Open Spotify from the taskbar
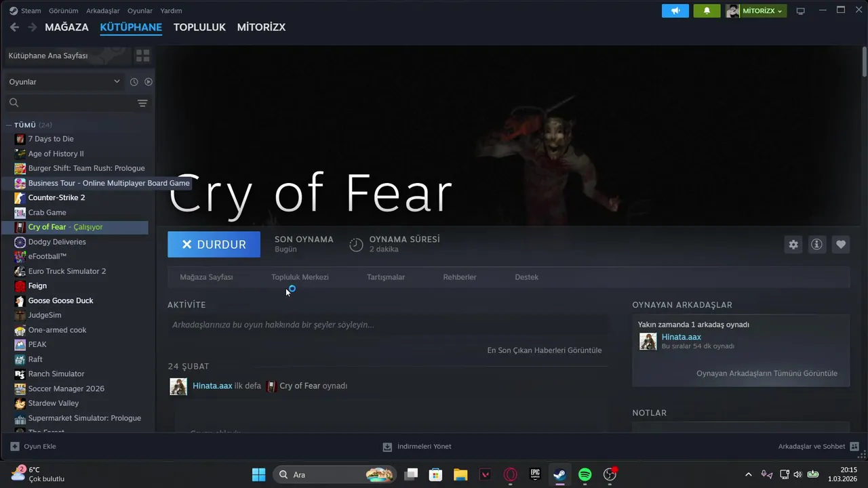This screenshot has width=868, height=488. coord(585,474)
